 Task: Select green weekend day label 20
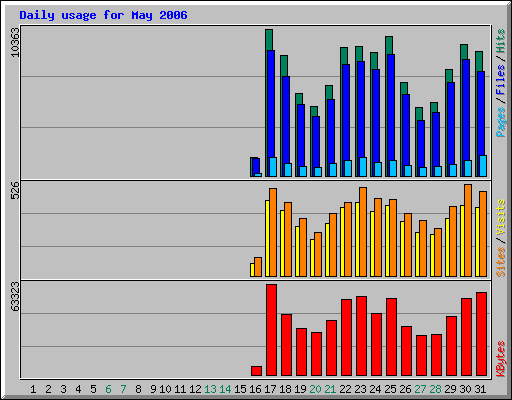click(315, 389)
